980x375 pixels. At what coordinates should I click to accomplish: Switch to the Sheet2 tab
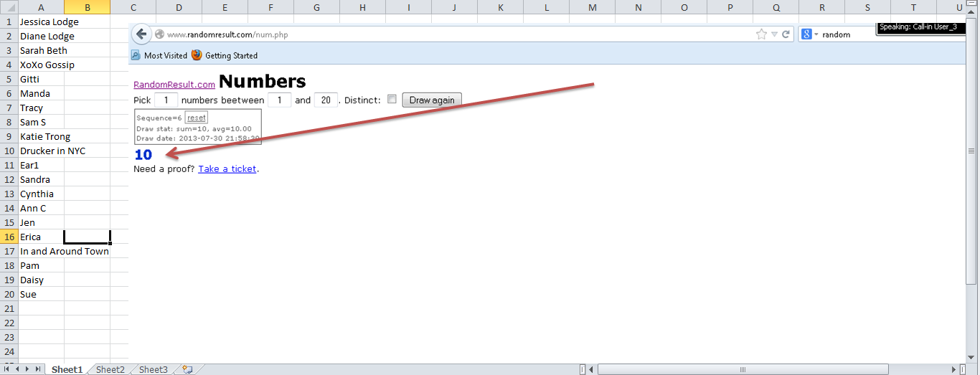click(110, 369)
